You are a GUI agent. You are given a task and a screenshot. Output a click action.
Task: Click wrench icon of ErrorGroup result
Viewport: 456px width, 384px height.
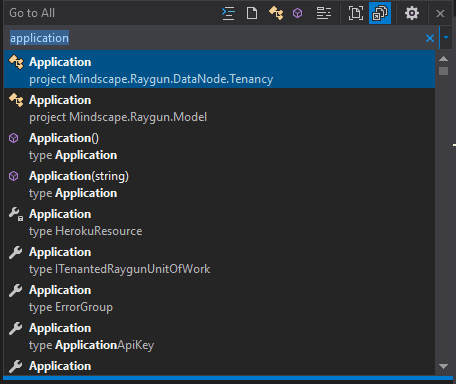click(15, 290)
